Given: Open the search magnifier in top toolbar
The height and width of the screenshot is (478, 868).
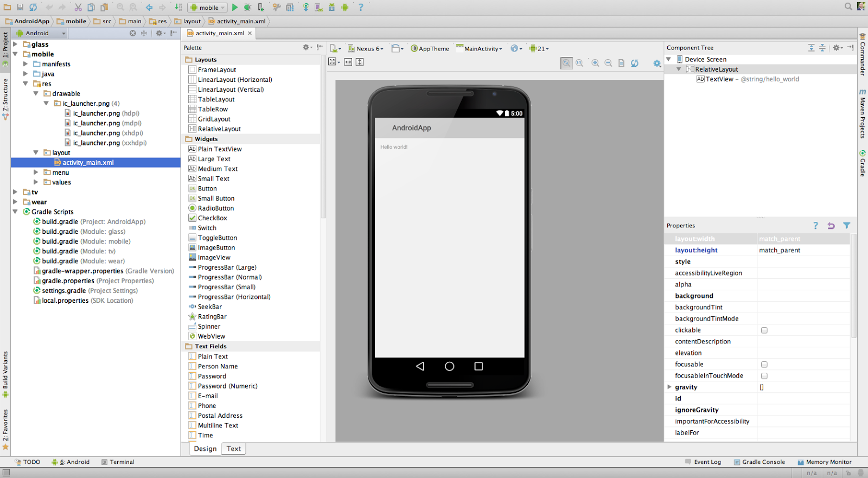Looking at the screenshot, I should (848, 7).
